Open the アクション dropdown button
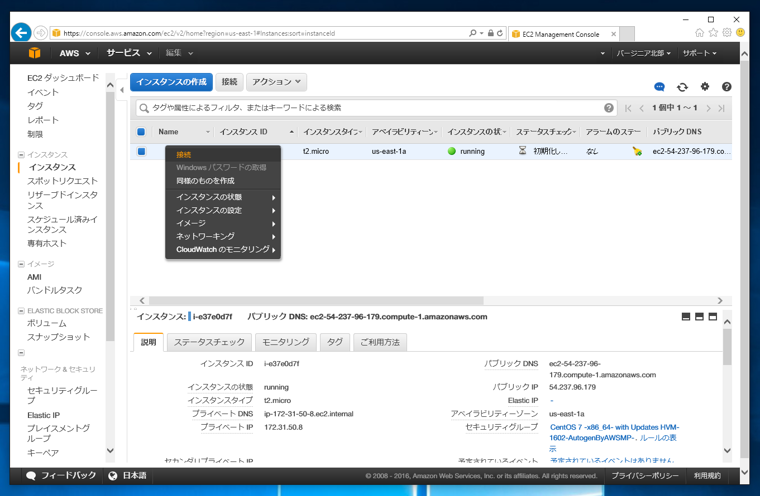This screenshot has width=760, height=496. 276,82
